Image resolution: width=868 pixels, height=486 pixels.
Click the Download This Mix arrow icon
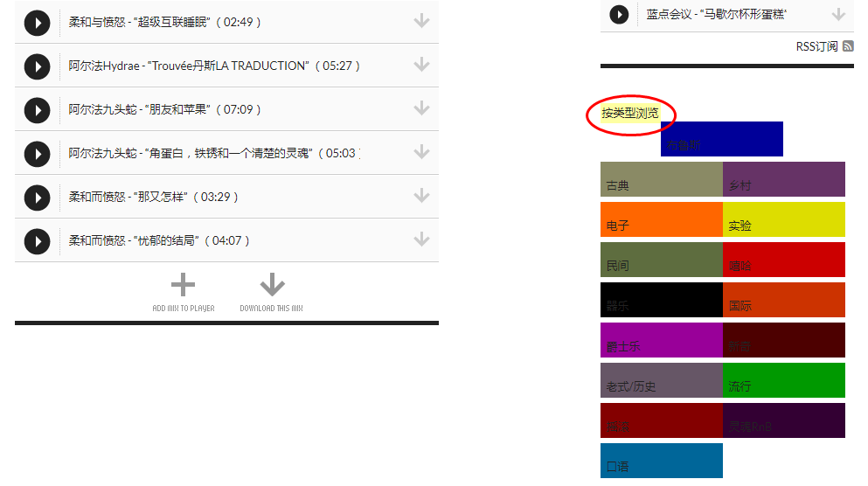(x=272, y=284)
